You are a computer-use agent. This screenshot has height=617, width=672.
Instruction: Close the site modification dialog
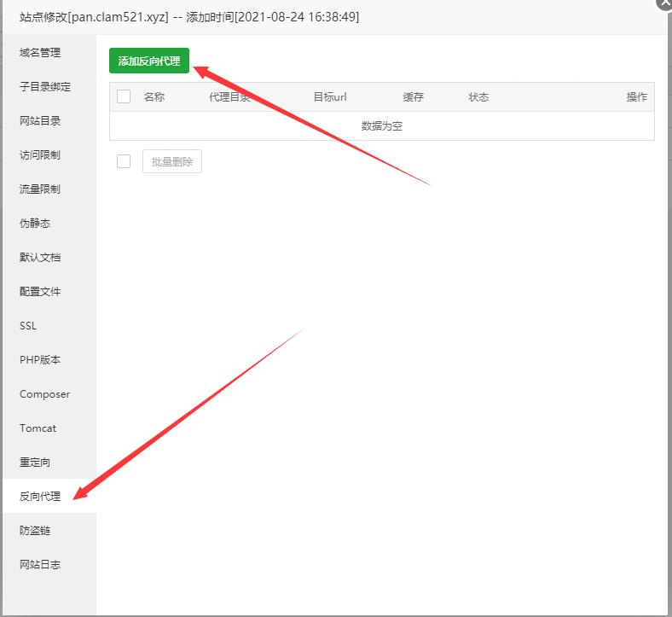tap(664, 3)
